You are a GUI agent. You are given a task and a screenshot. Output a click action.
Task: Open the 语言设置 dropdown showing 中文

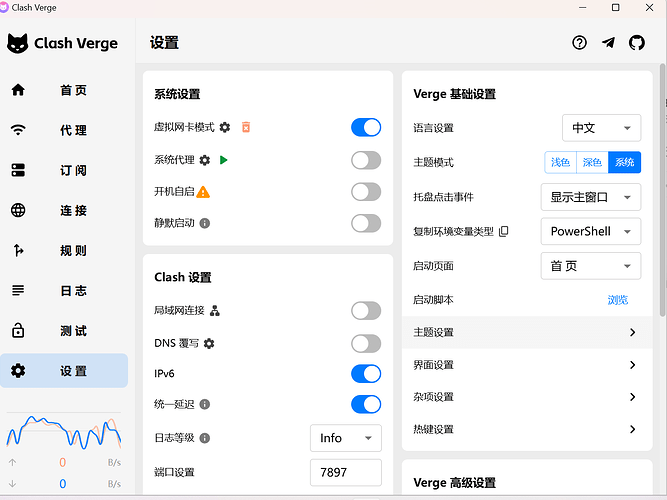(601, 128)
